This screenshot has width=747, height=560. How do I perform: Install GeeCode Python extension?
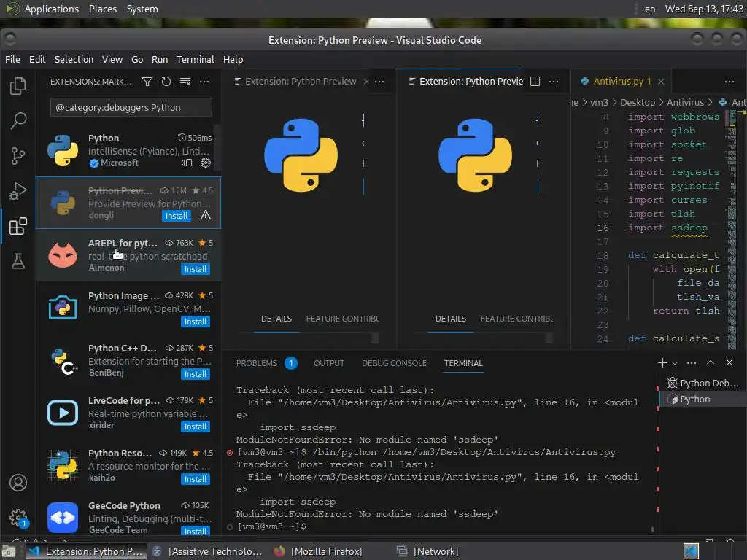tap(196, 532)
